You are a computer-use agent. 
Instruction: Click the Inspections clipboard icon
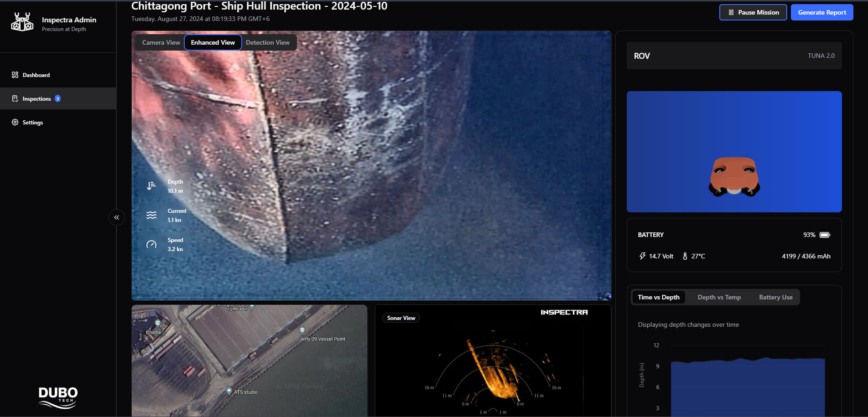pos(15,98)
